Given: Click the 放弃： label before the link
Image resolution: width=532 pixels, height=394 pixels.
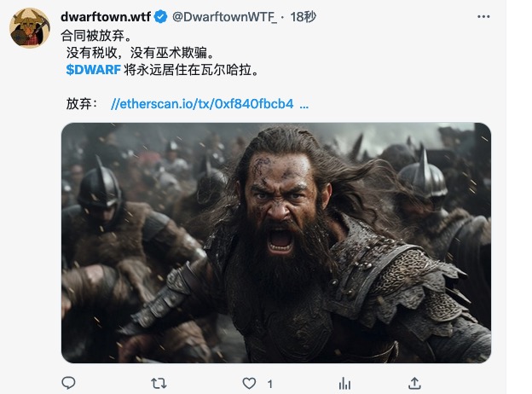Looking at the screenshot, I should coord(82,104).
